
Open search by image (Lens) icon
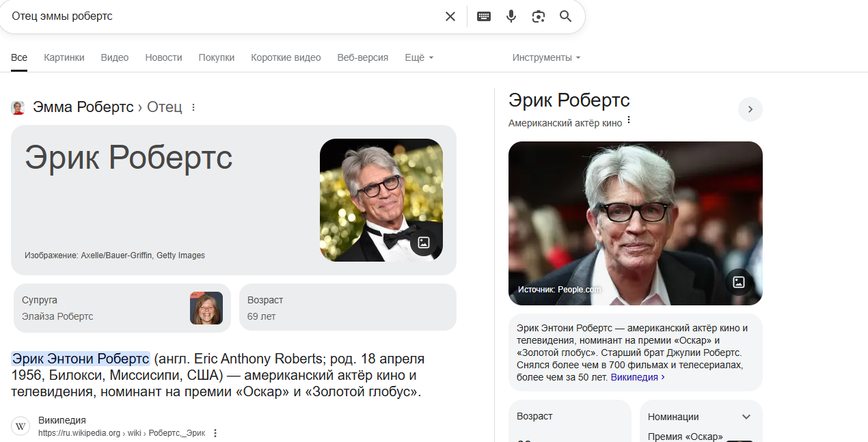pos(539,16)
